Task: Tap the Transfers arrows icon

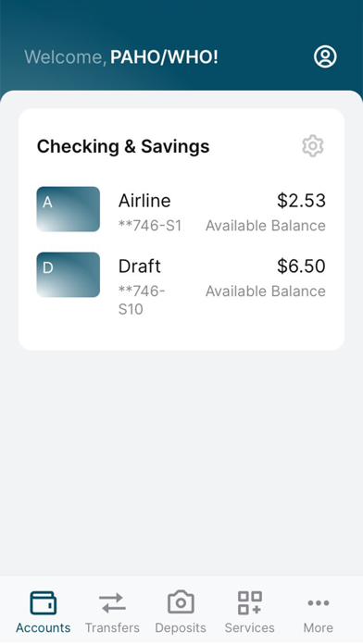Action: pyautogui.click(x=112, y=603)
